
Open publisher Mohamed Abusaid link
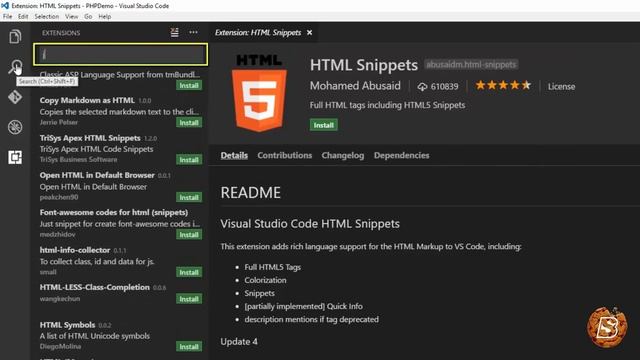[355, 86]
